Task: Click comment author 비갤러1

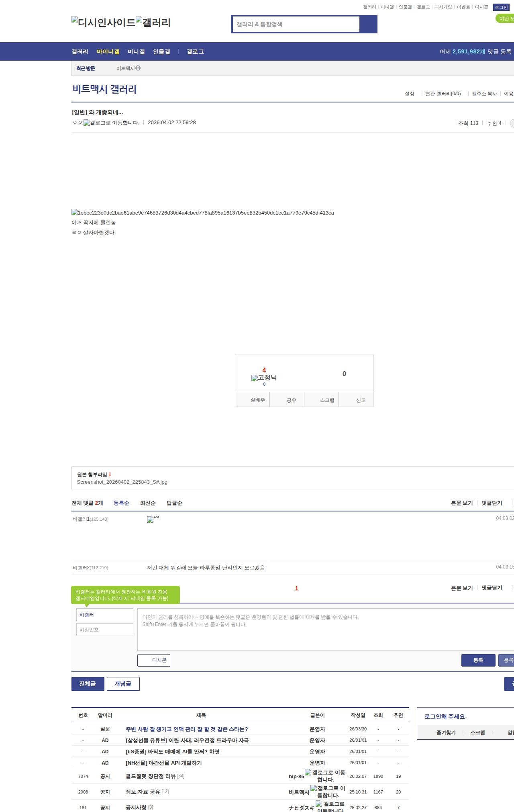Action: 90,519
